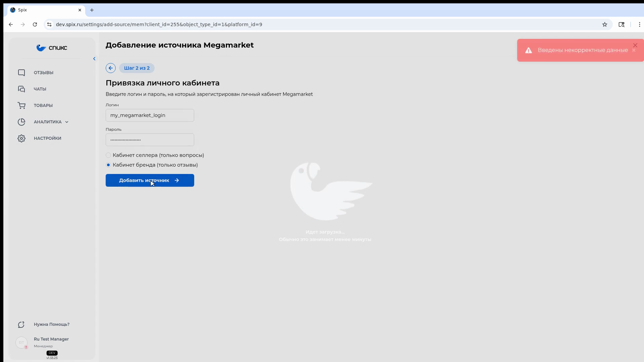Click the browser toolbar icon left of the menu dots
Screen dimensions: 644x362
click(x=622, y=24)
